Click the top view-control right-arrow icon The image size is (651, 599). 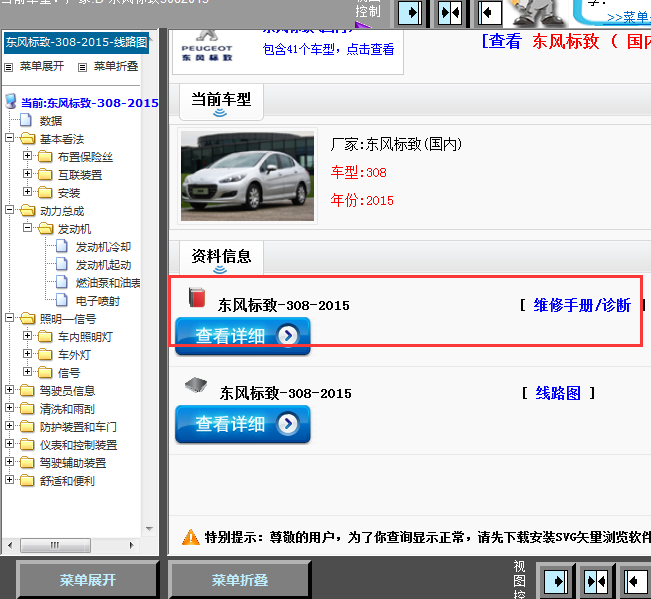click(x=409, y=13)
